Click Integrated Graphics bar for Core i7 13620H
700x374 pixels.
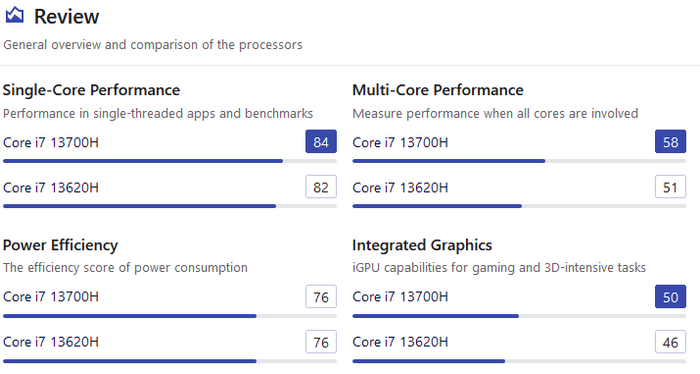point(519,361)
